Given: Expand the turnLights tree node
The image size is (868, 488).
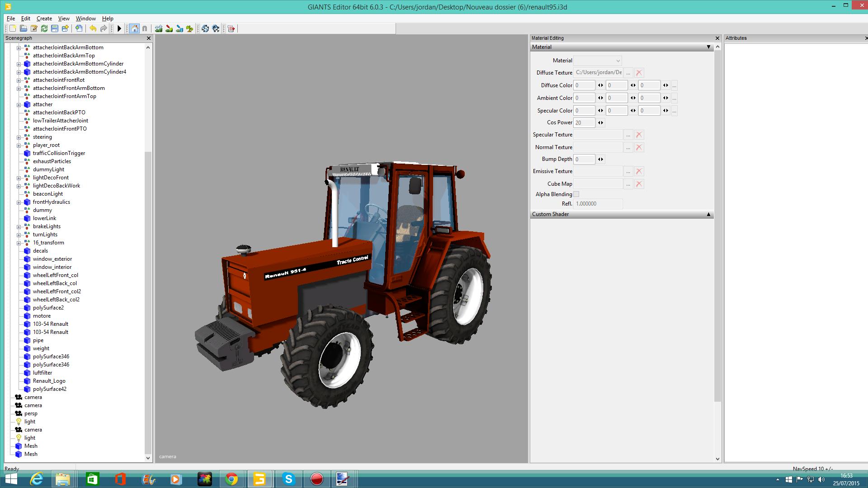Looking at the screenshot, I should point(19,235).
